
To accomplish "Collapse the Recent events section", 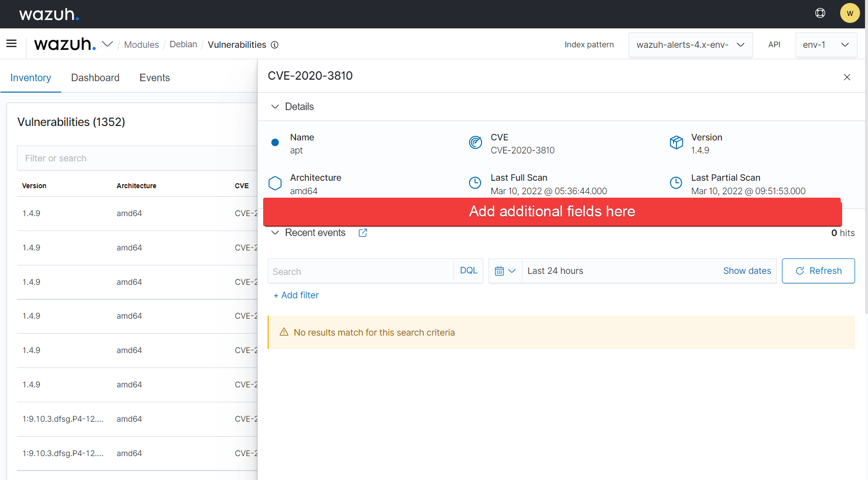I will 275,233.
